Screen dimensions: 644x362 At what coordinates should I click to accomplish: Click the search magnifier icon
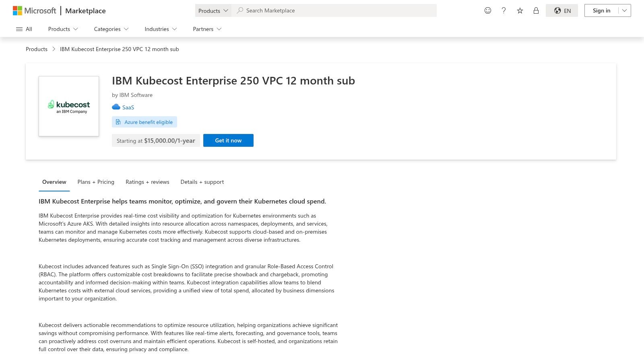[x=239, y=10]
